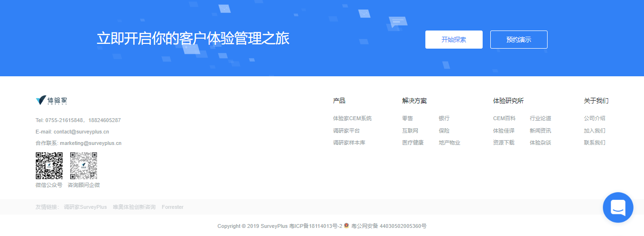
Task: Click the contact@surveyplus.cn email text
Action: coord(81,132)
